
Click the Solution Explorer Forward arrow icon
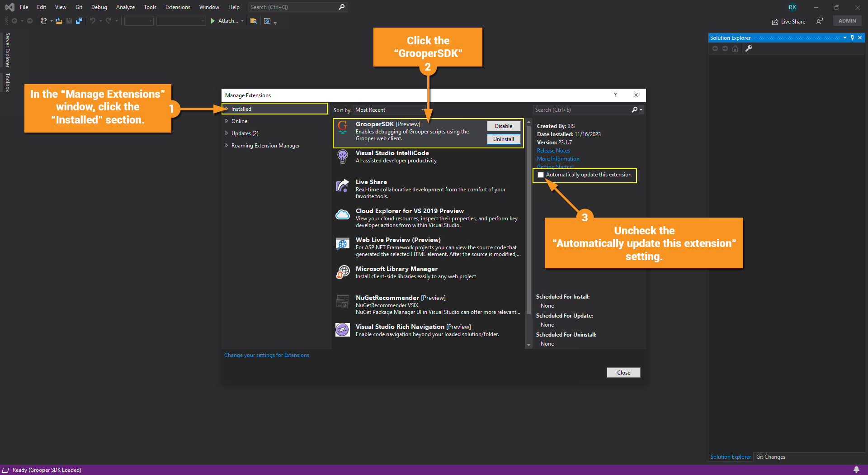pyautogui.click(x=725, y=49)
